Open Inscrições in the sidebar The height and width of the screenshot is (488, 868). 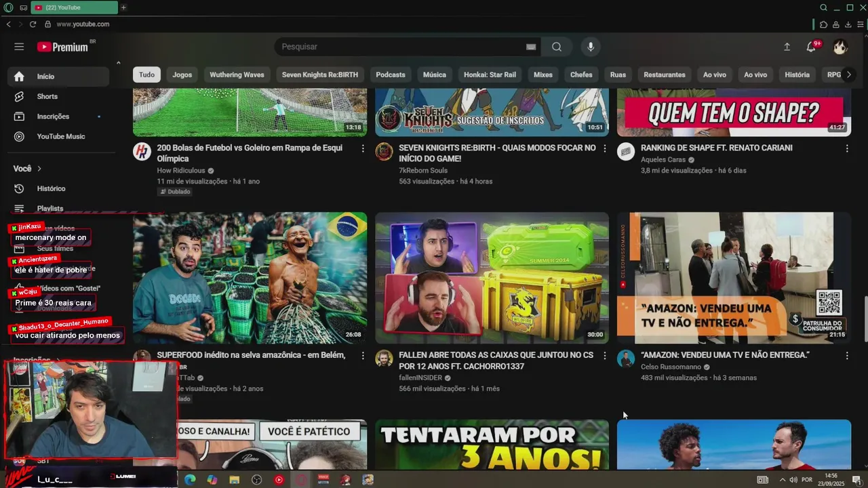click(59, 117)
